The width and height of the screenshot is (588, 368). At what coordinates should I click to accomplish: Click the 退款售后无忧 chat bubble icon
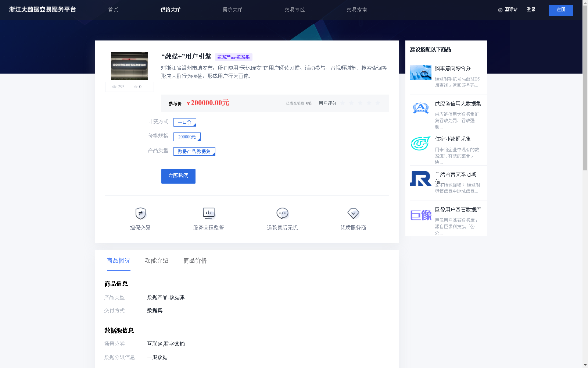tap(282, 213)
